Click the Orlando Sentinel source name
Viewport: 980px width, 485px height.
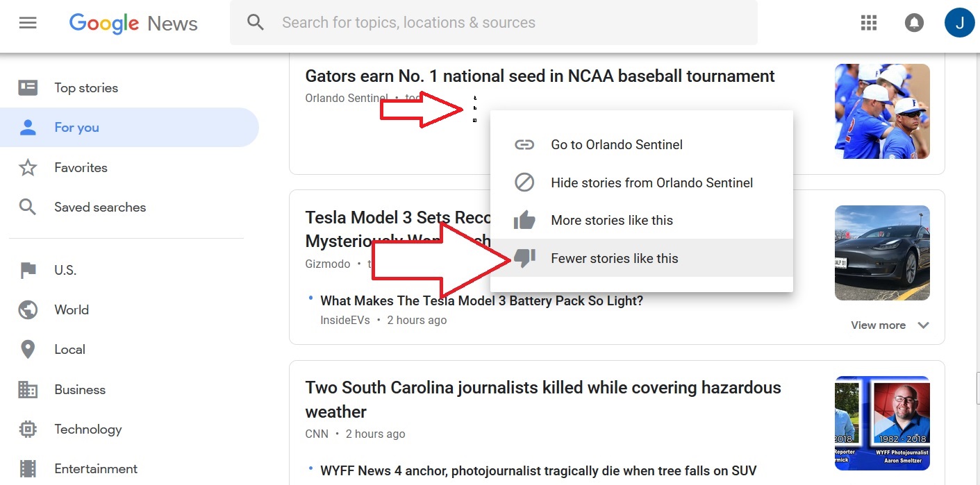coord(347,98)
